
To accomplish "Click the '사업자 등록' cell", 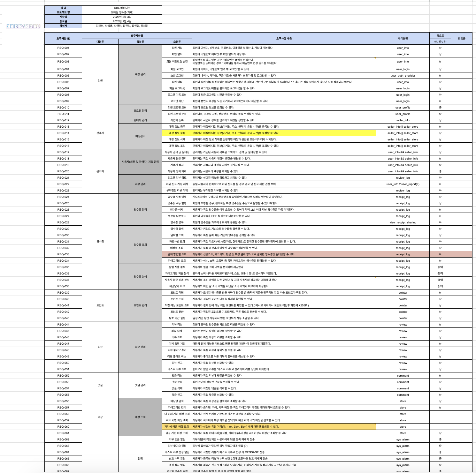I will (x=177, y=120).
